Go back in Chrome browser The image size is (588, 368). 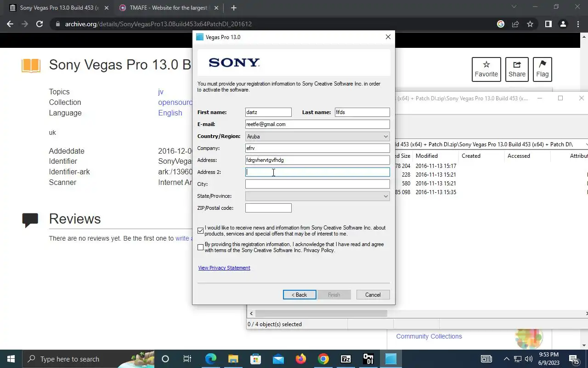pyautogui.click(x=10, y=24)
